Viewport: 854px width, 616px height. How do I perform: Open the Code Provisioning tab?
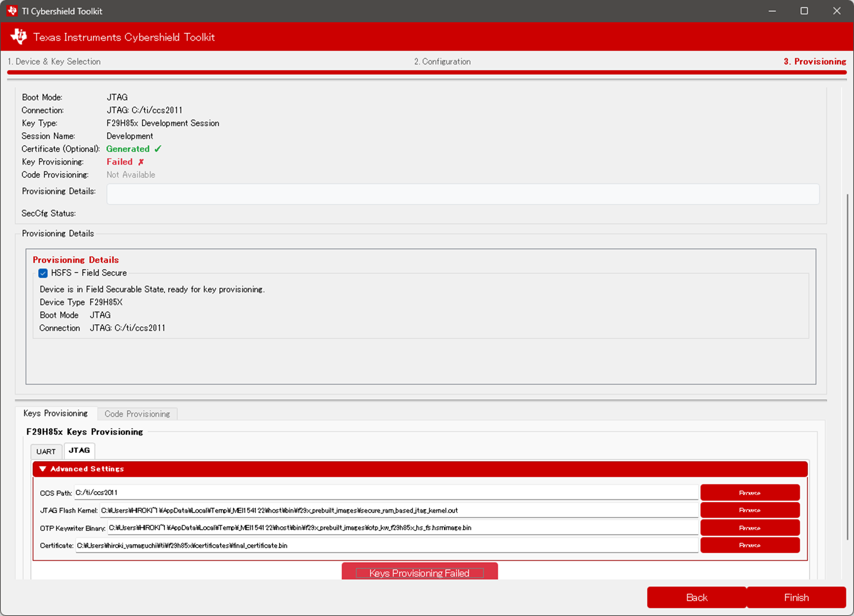click(137, 414)
